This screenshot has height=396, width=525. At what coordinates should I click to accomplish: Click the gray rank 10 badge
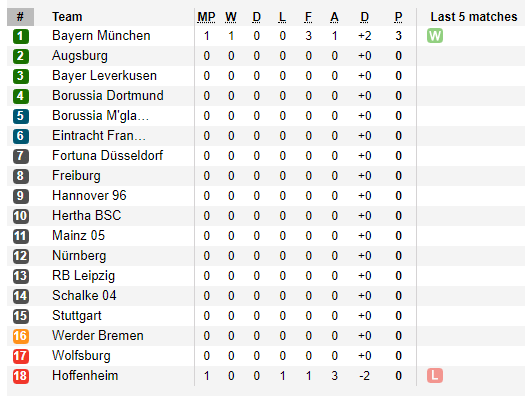click(21, 216)
